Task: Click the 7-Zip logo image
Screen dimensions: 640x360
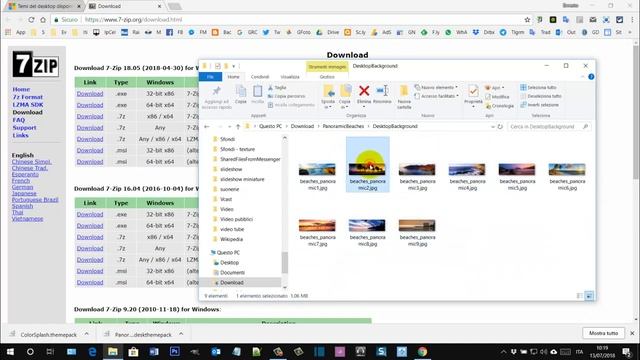Action: [x=36, y=64]
